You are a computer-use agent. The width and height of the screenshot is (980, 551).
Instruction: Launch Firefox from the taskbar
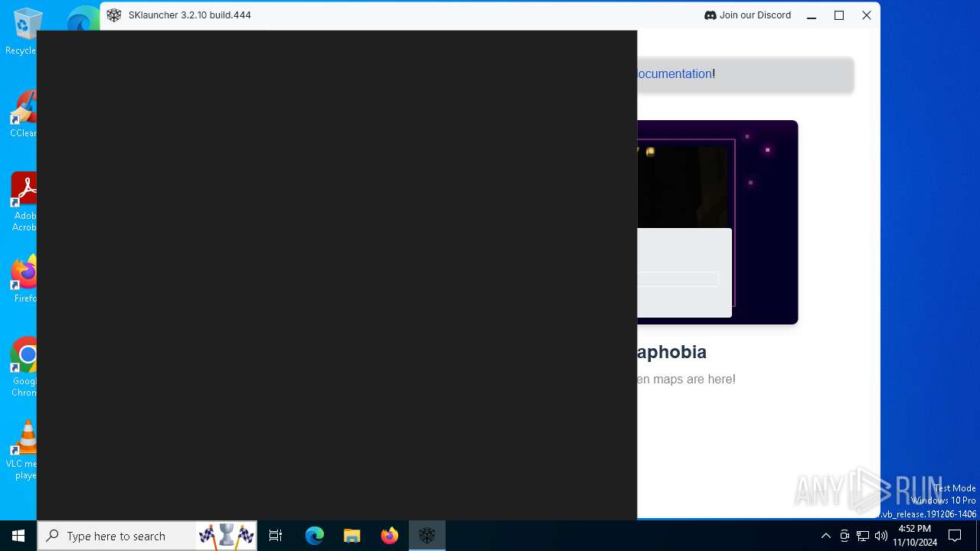tap(390, 536)
